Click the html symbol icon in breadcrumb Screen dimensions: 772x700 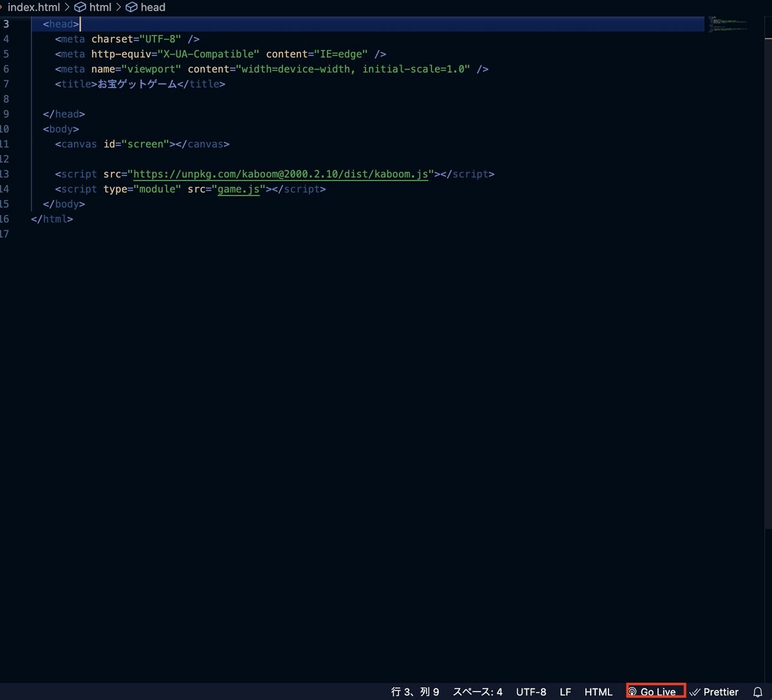tap(80, 7)
